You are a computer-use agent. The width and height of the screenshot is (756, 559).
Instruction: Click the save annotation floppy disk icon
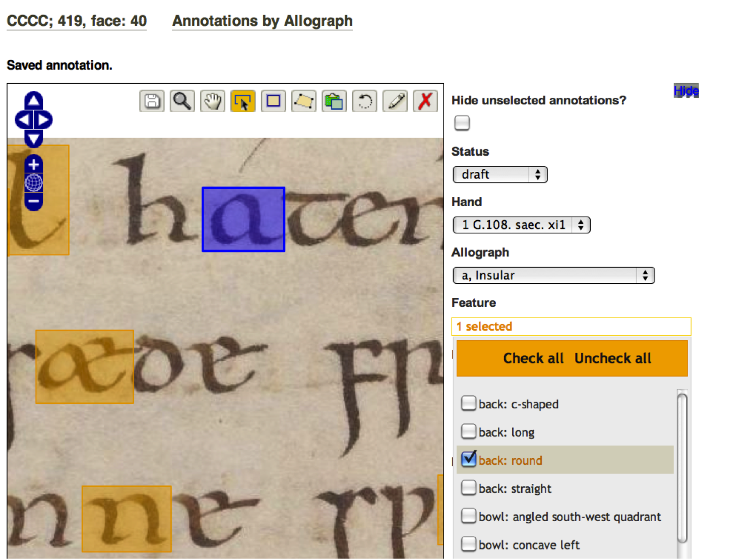(152, 101)
